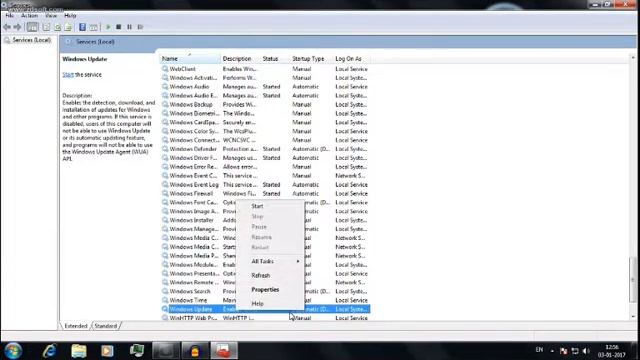640x360 pixels.
Task: Click the scrollbar down arrow in services list
Action: 633,317
